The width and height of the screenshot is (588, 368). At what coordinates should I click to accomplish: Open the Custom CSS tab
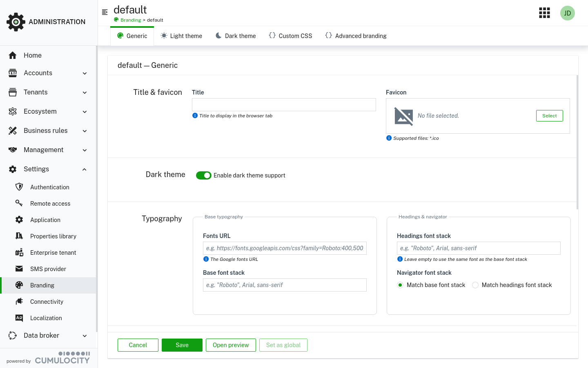pos(290,36)
